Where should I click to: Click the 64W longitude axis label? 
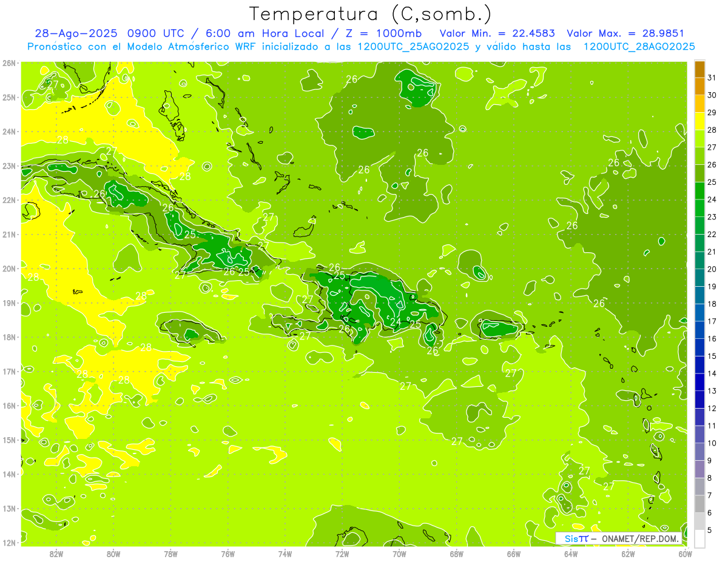tap(571, 554)
